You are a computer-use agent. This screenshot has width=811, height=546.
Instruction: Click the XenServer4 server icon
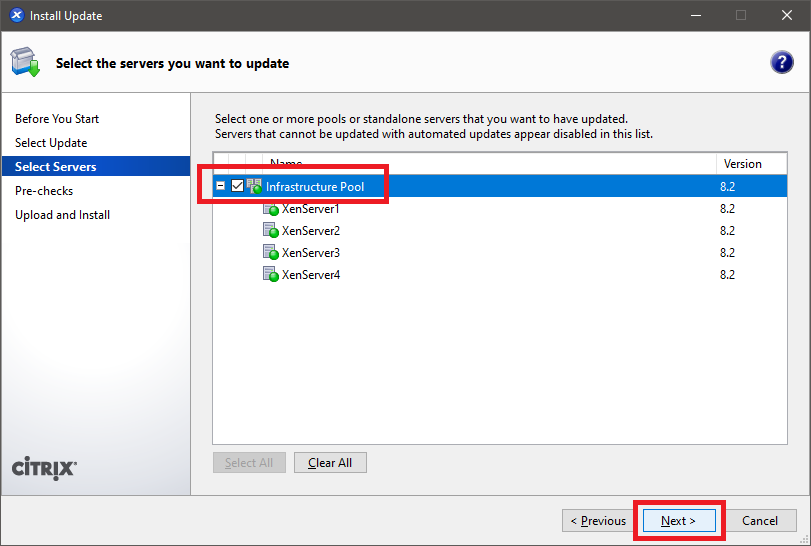[x=270, y=275]
